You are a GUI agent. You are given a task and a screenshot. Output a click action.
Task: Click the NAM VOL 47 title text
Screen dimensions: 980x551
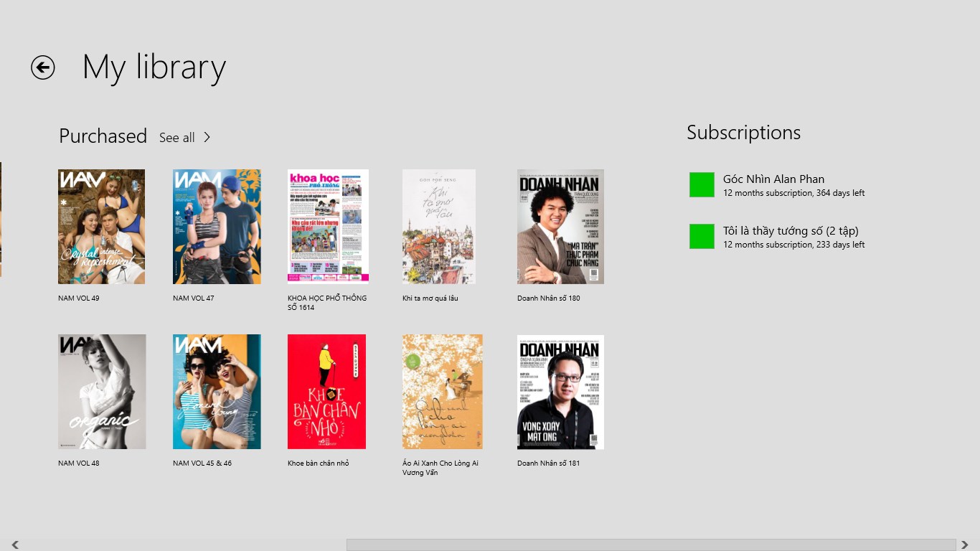pos(194,298)
